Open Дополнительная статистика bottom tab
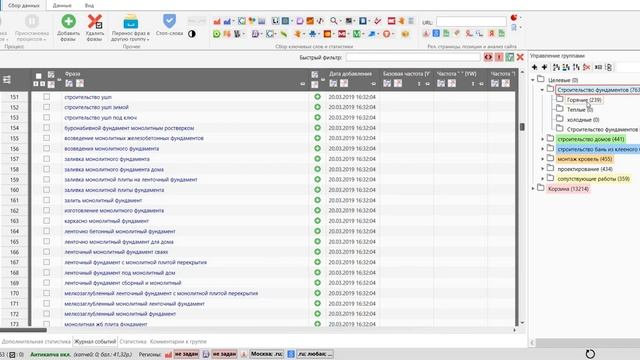 (x=36, y=341)
